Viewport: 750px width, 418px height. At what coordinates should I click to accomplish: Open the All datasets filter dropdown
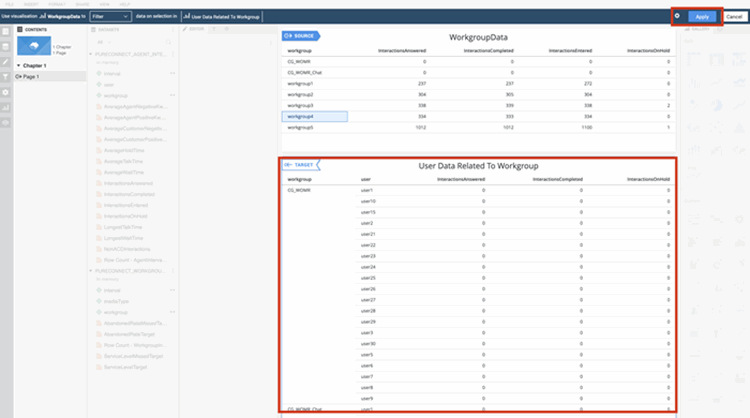click(x=104, y=42)
